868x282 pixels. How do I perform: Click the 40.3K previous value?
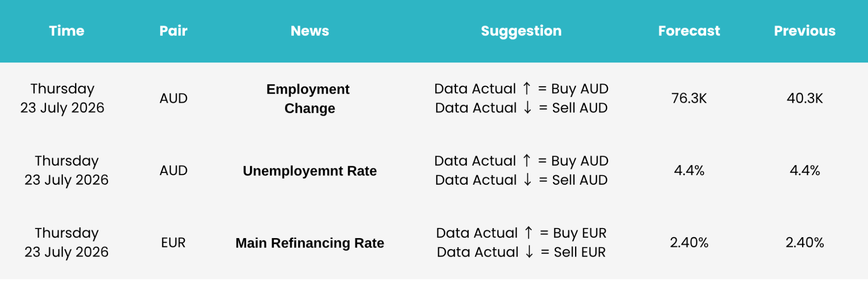click(805, 98)
